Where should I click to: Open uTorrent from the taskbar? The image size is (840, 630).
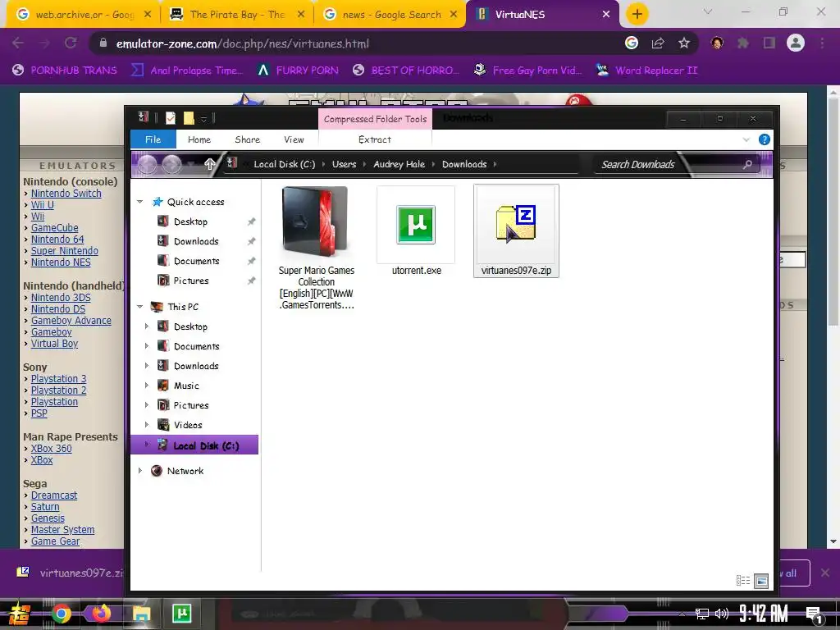pyautogui.click(x=181, y=613)
